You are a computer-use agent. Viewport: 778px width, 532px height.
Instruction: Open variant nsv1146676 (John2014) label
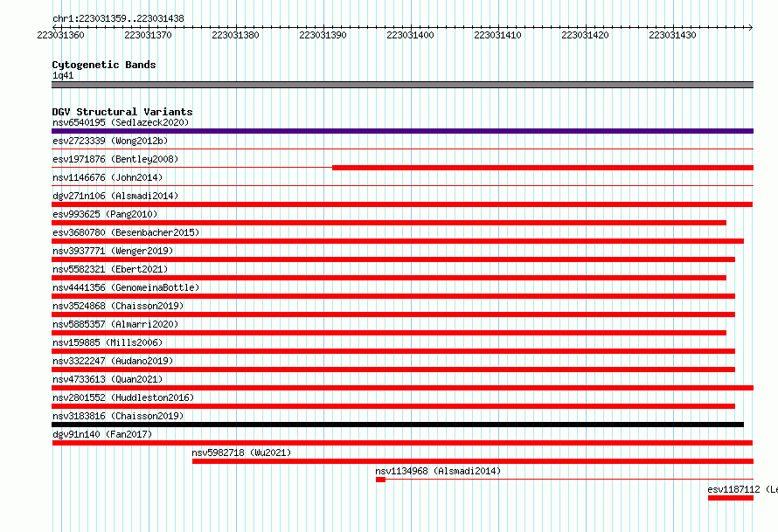tap(108, 177)
